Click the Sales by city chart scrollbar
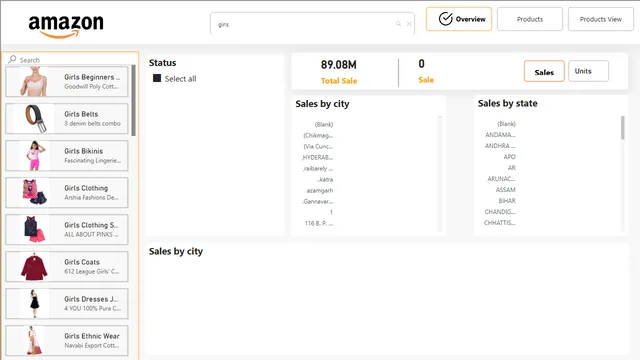 click(x=440, y=173)
